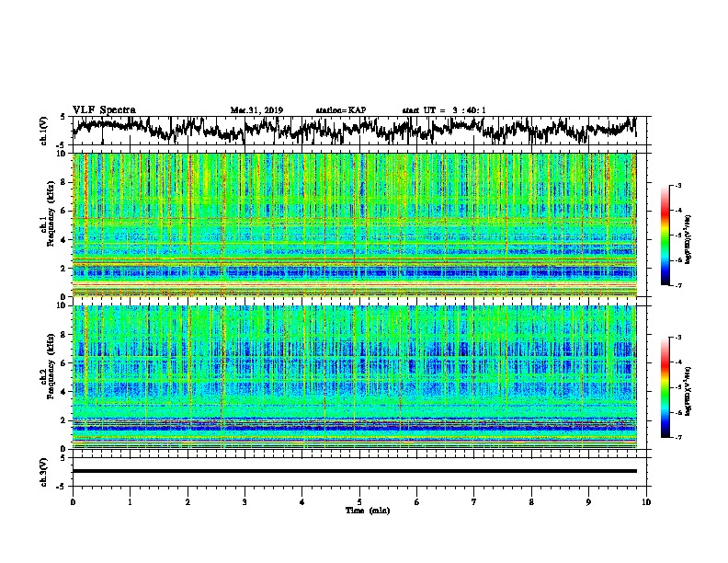The image size is (728, 563).
Task: Click the lower color scale bar for ch.2
Action: click(x=665, y=387)
